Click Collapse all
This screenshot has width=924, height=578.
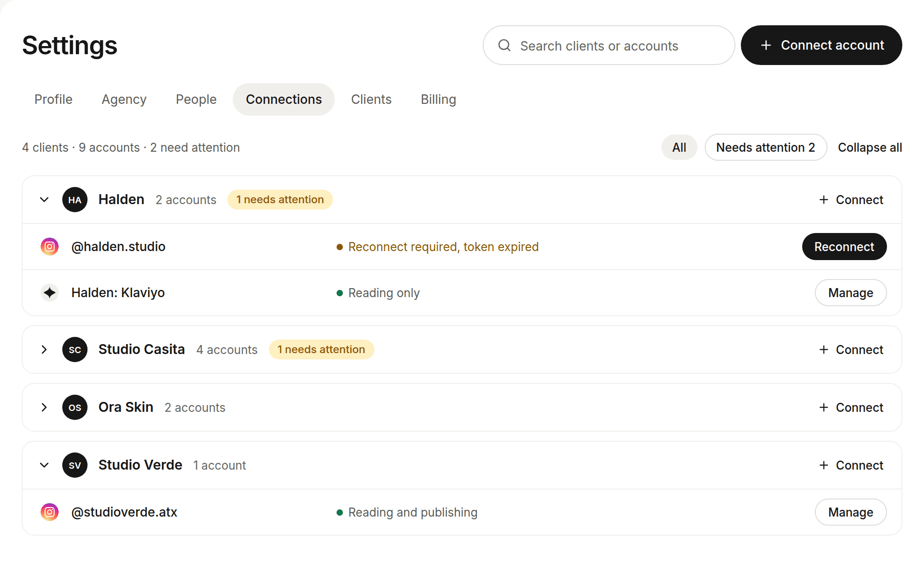click(x=870, y=147)
